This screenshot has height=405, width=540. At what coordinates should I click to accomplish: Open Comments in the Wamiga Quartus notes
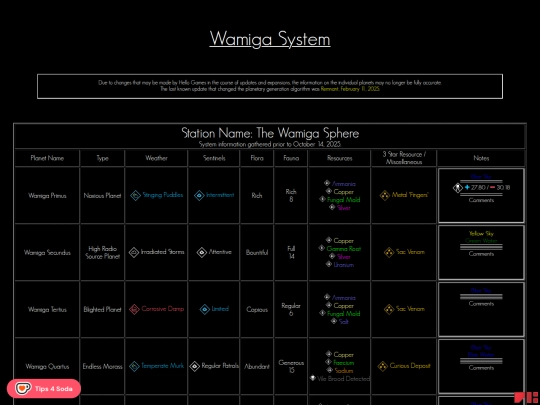tap(481, 368)
